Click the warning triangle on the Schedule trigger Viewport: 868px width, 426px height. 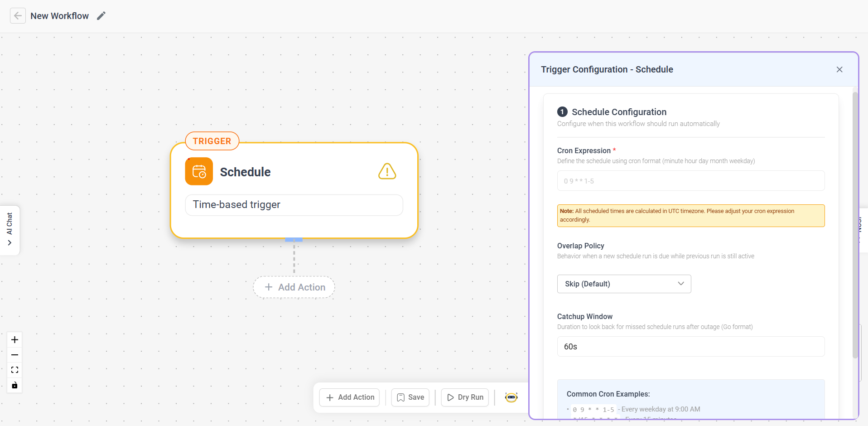(x=387, y=171)
